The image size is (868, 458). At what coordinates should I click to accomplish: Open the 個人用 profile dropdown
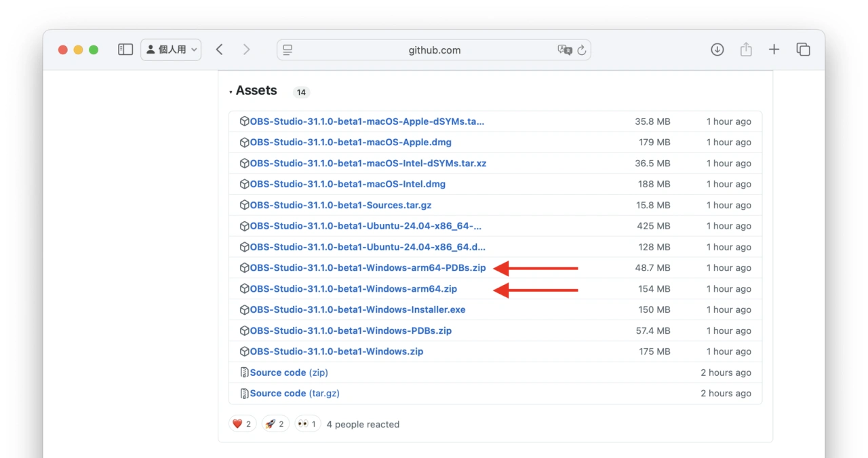(171, 50)
